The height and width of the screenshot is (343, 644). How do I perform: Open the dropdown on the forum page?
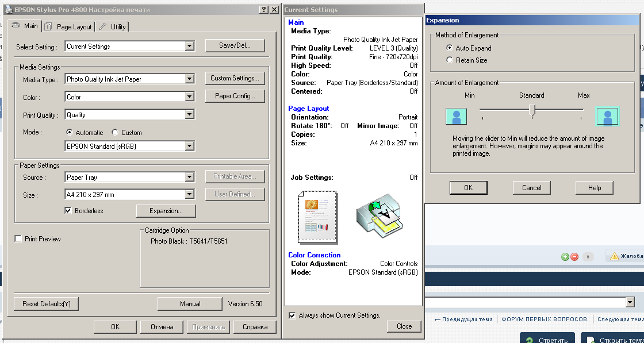pyautogui.click(x=630, y=302)
